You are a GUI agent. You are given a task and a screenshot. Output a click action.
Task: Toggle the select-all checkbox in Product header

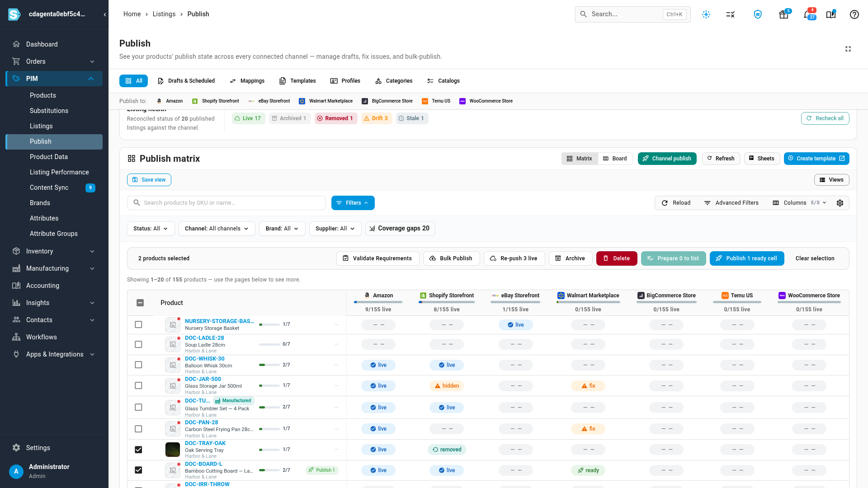coord(140,303)
